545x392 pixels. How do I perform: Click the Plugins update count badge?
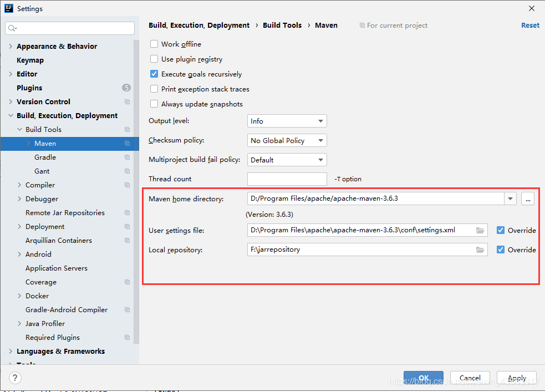point(126,88)
